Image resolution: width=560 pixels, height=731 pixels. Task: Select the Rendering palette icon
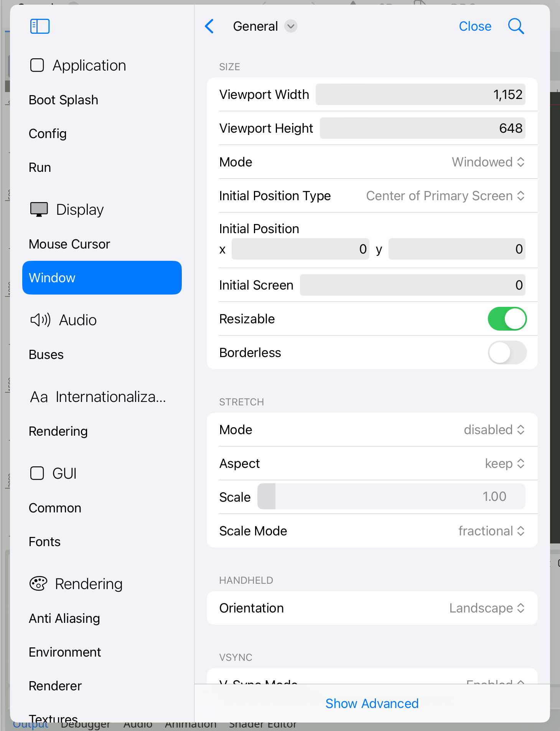click(x=38, y=584)
